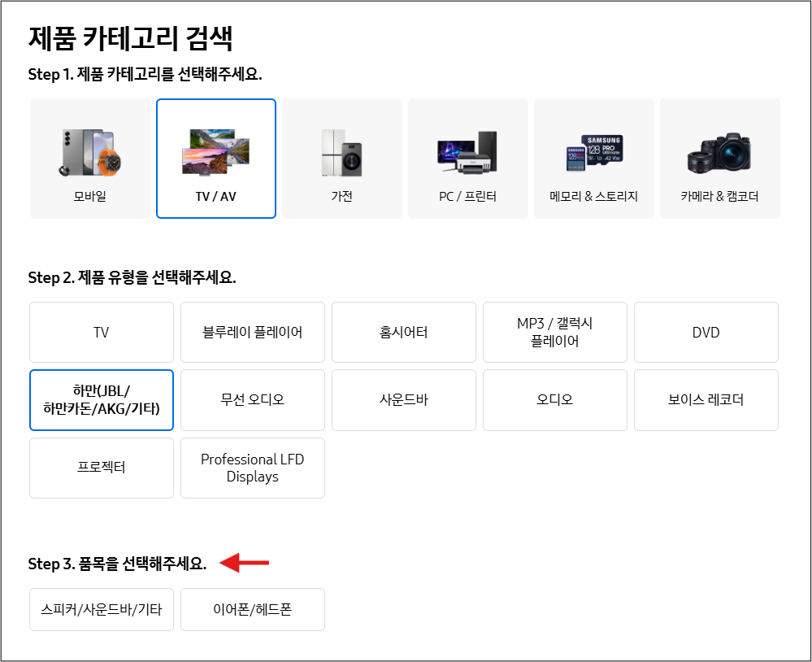Select the MP3 / 갤럭시 플레이어 option
The height and width of the screenshot is (662, 812).
(554, 332)
